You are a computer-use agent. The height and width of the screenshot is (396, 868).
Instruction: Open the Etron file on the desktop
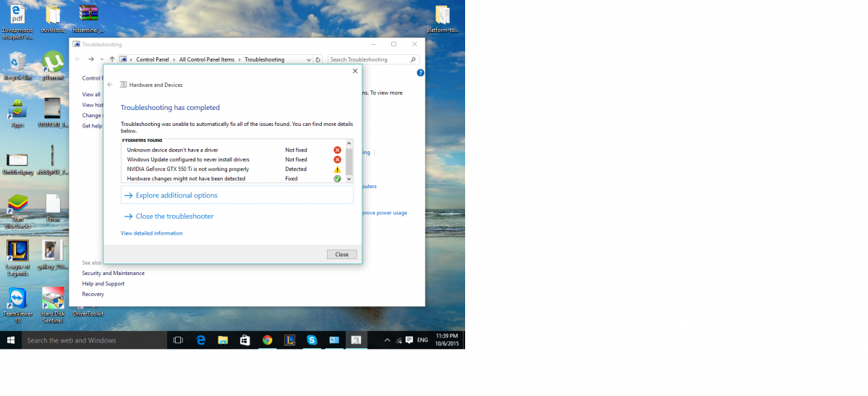click(x=53, y=208)
